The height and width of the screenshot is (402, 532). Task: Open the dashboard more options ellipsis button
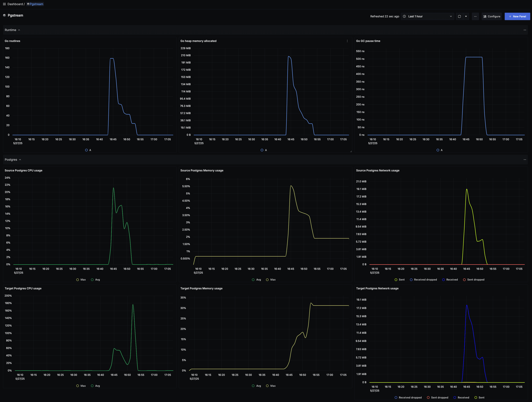[x=475, y=16]
